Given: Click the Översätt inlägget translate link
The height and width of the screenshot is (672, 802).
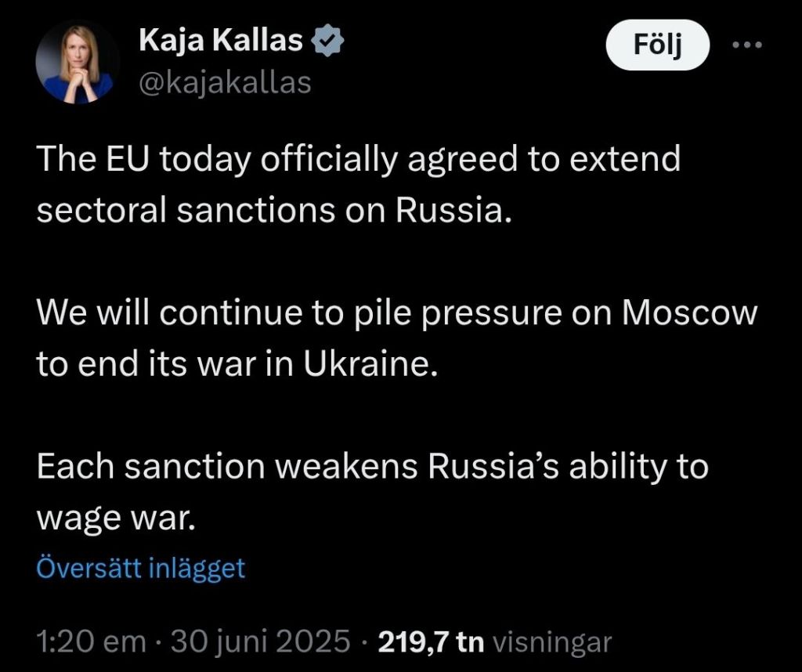Looking at the screenshot, I should 141,568.
